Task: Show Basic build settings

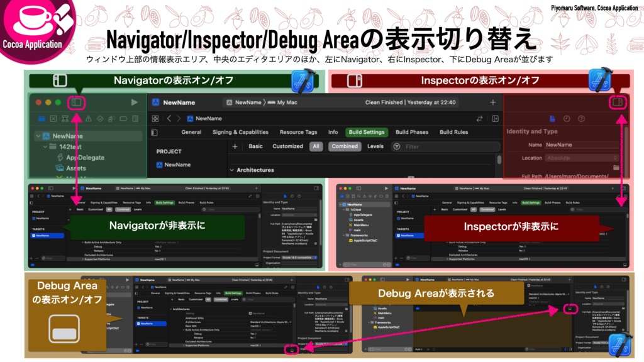Action: [255, 146]
